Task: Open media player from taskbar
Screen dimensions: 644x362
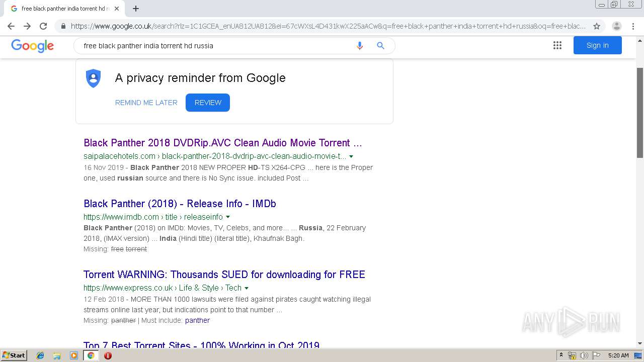Action: pyautogui.click(x=74, y=355)
